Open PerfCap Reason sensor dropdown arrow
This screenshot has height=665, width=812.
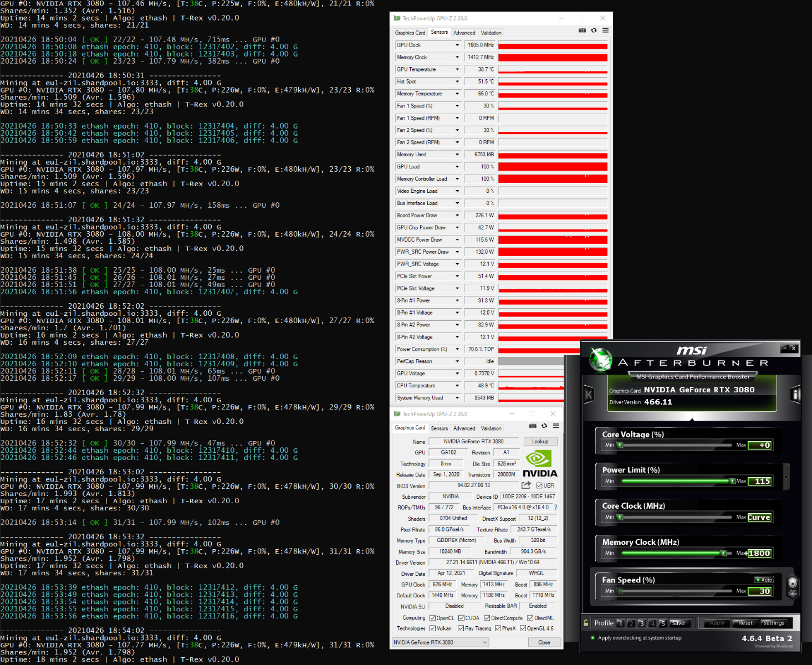tap(457, 361)
